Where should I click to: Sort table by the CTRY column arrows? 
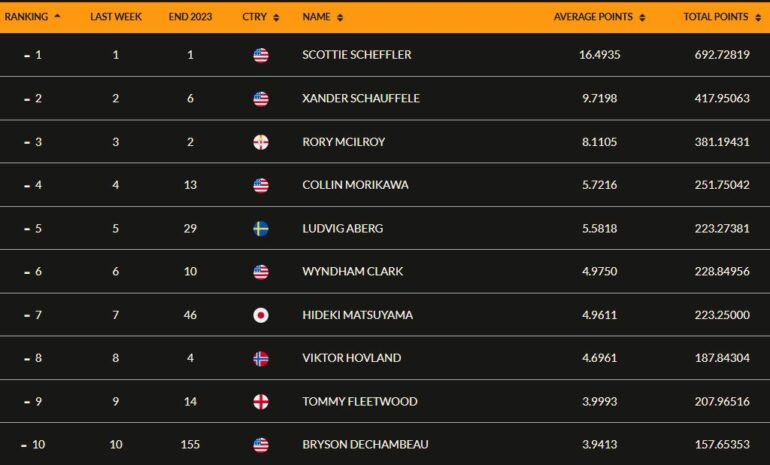(276, 18)
